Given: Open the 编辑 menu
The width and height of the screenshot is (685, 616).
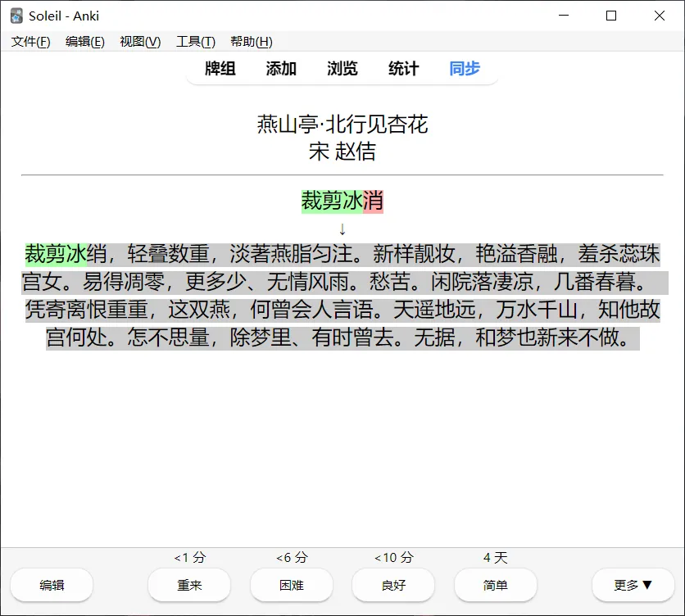Looking at the screenshot, I should tap(84, 42).
